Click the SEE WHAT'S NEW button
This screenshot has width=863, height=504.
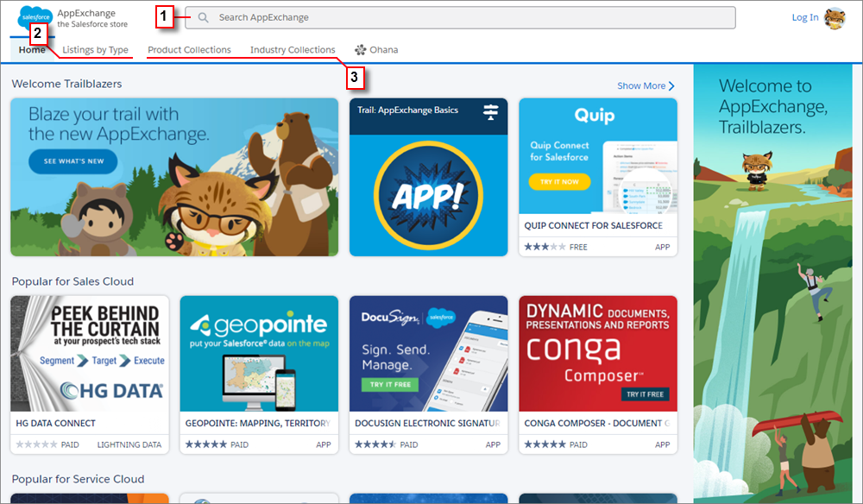click(x=73, y=161)
